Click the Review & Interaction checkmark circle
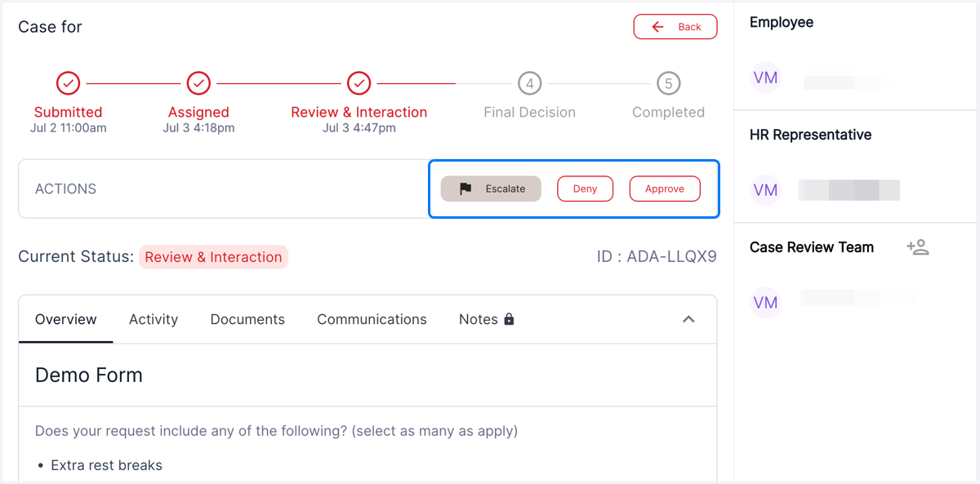Viewport: 980px width, 484px height. 359,83
